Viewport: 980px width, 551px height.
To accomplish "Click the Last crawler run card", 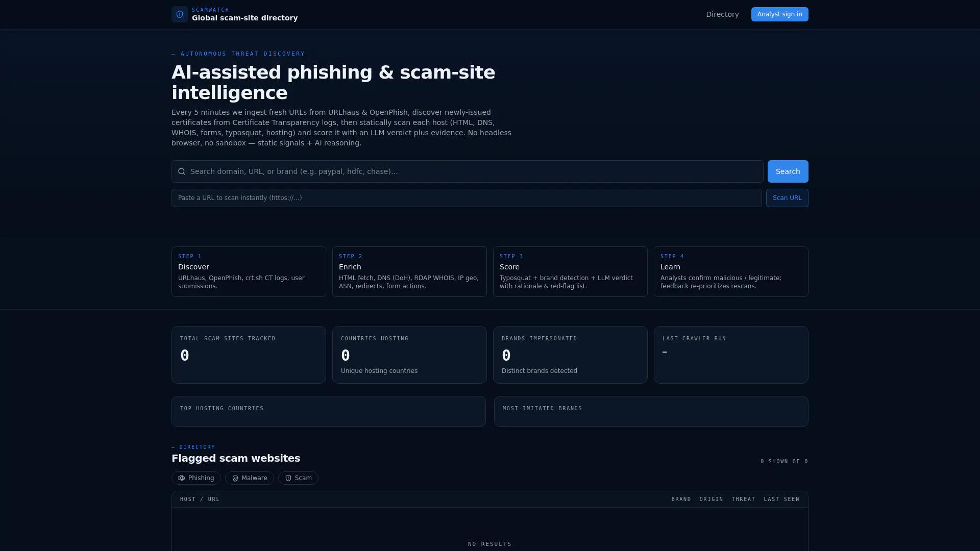I will [731, 355].
